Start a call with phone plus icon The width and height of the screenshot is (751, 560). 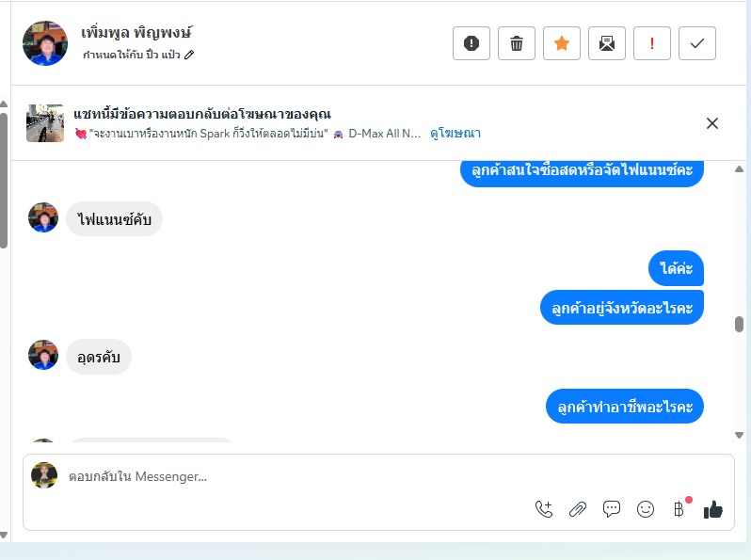[x=544, y=509]
